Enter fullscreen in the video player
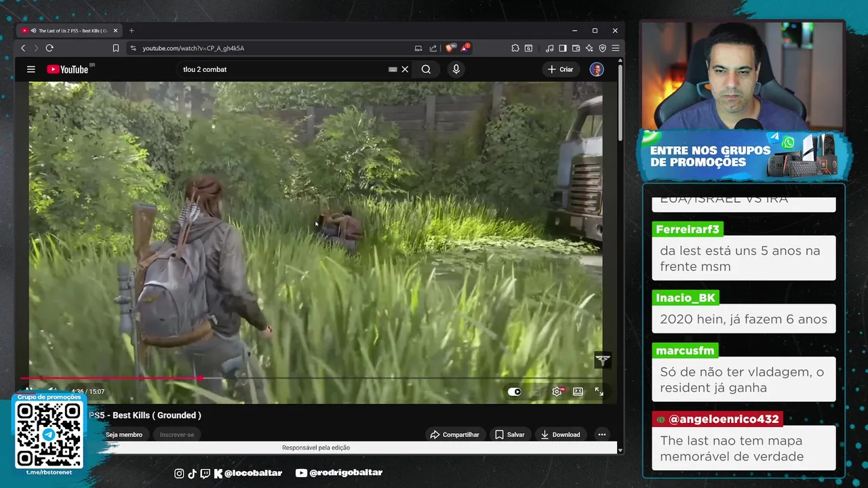This screenshot has width=868, height=488. coord(599,392)
